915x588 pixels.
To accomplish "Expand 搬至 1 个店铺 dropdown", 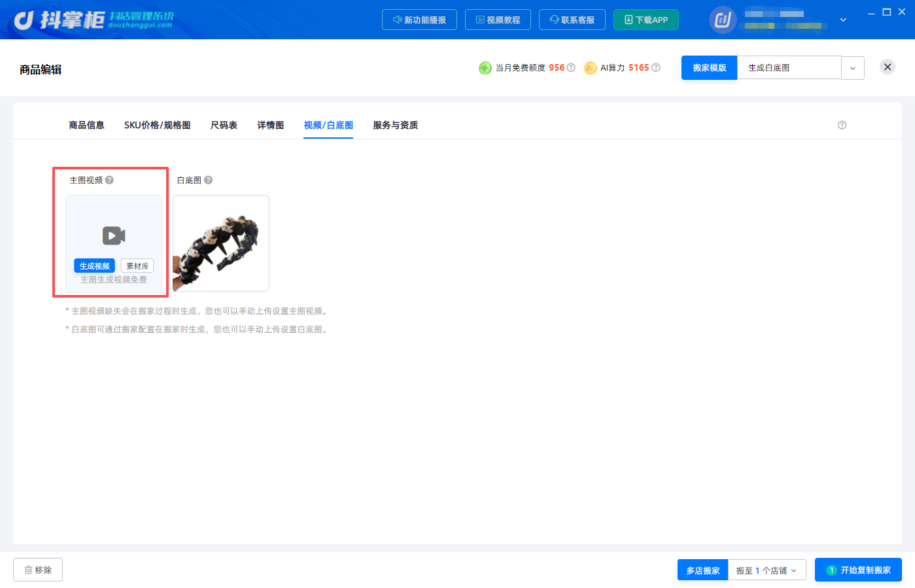I will pos(767,570).
